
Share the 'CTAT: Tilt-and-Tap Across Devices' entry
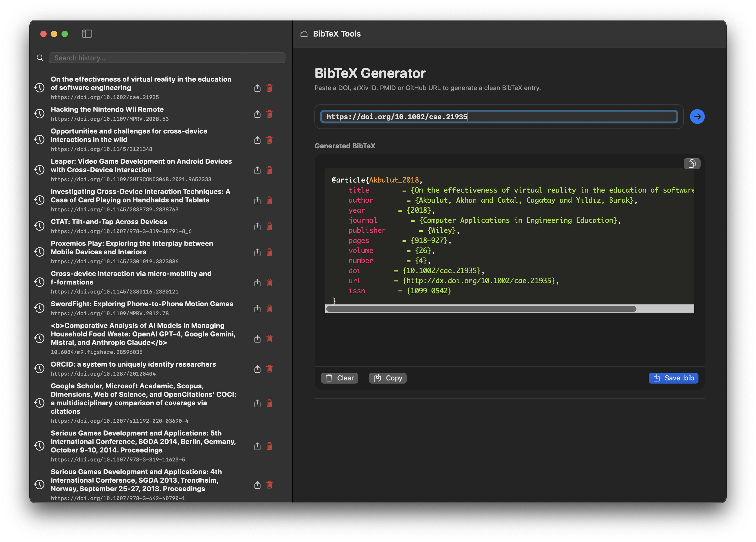[257, 226]
